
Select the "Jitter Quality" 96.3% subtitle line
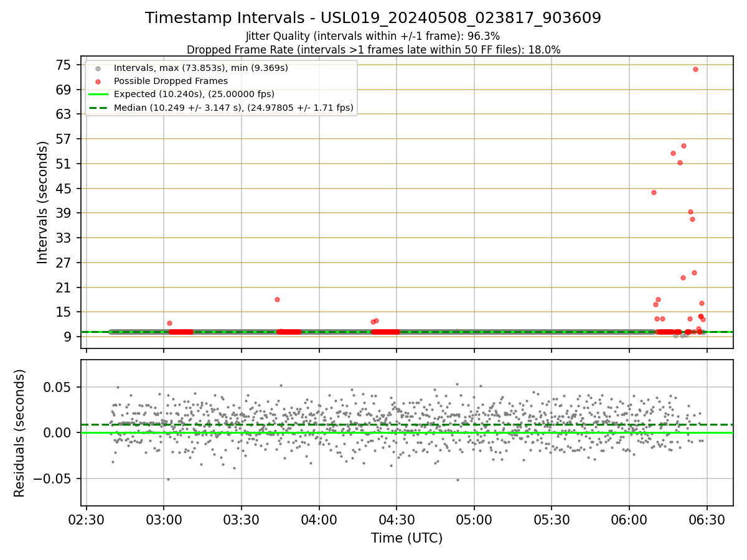point(373,36)
